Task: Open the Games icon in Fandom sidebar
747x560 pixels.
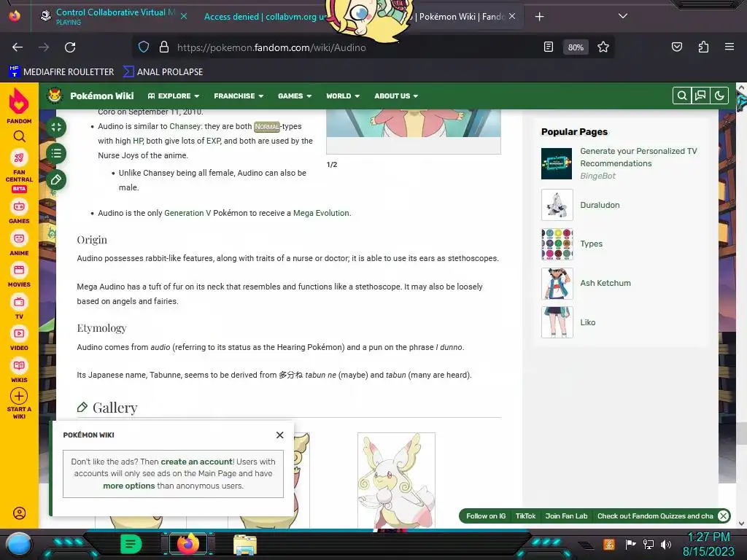Action: (19, 206)
